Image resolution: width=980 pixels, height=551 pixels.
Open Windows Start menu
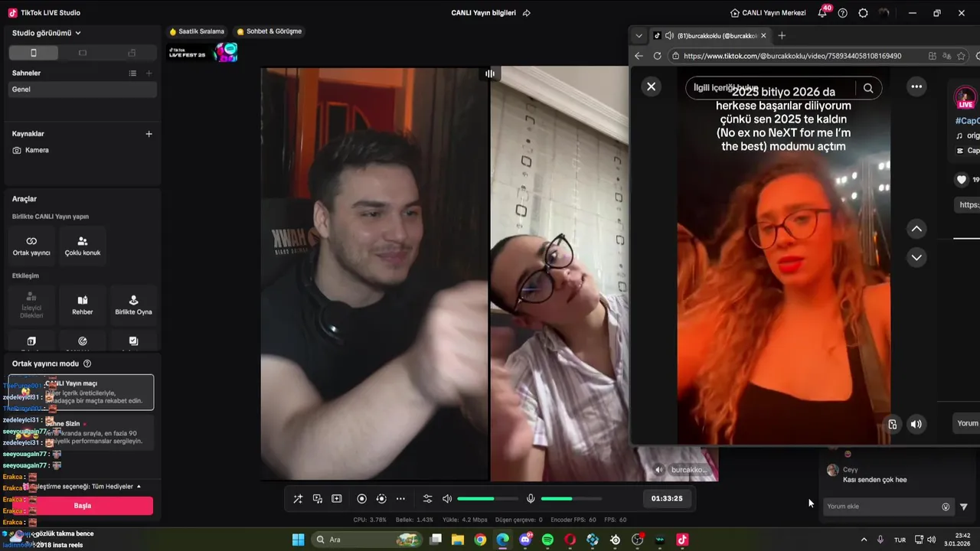299,540
